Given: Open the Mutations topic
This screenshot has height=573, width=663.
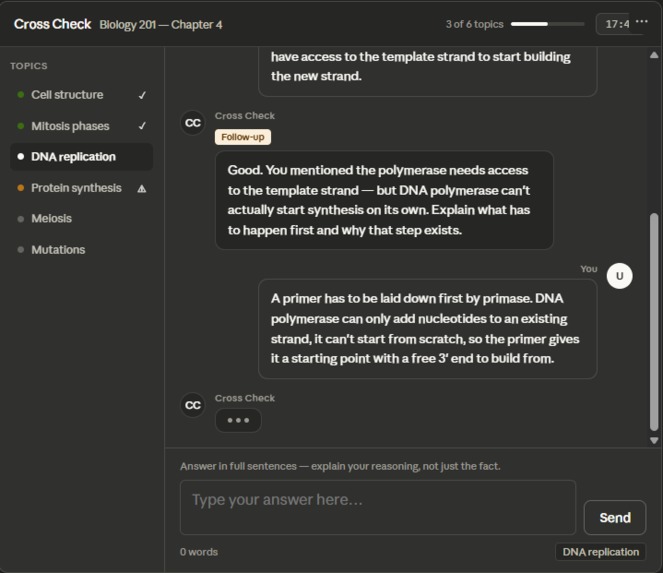Looking at the screenshot, I should [81, 250].
